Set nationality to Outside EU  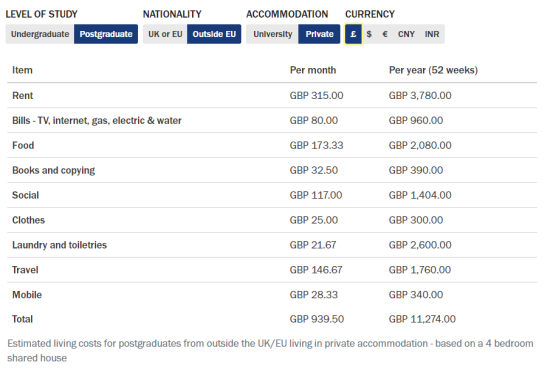(214, 34)
